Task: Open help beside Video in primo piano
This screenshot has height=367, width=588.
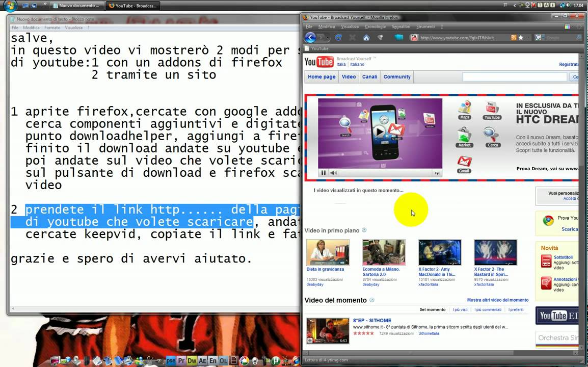Action: [x=364, y=230]
